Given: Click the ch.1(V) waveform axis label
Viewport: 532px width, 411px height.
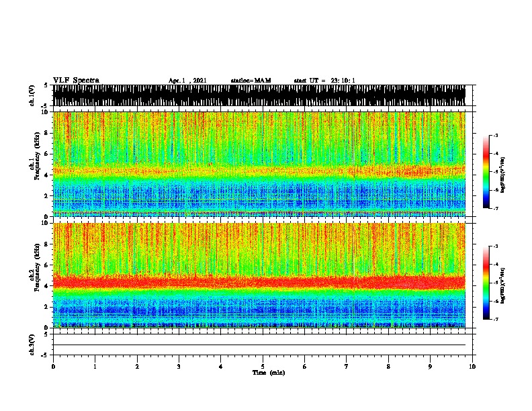Looking at the screenshot, I should point(32,95).
